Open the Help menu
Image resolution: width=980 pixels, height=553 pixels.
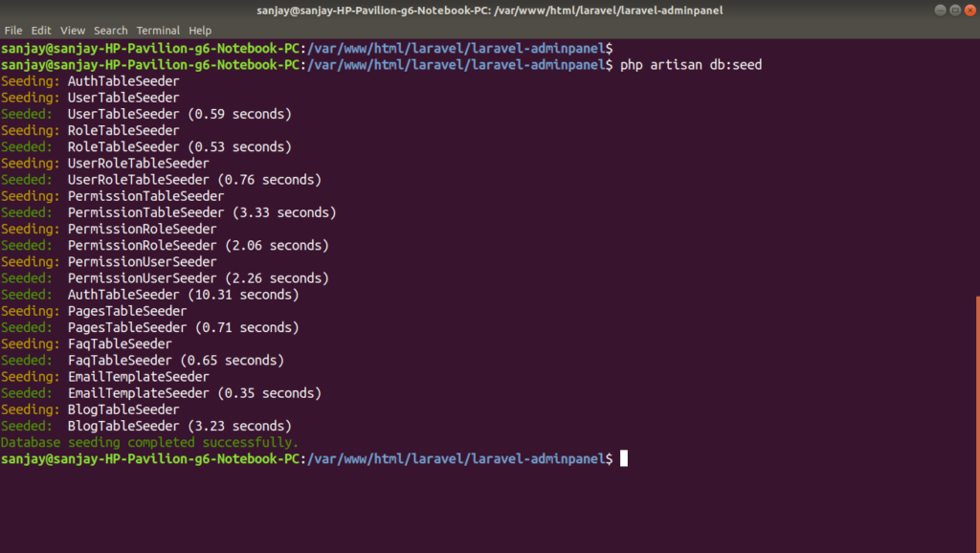click(200, 30)
